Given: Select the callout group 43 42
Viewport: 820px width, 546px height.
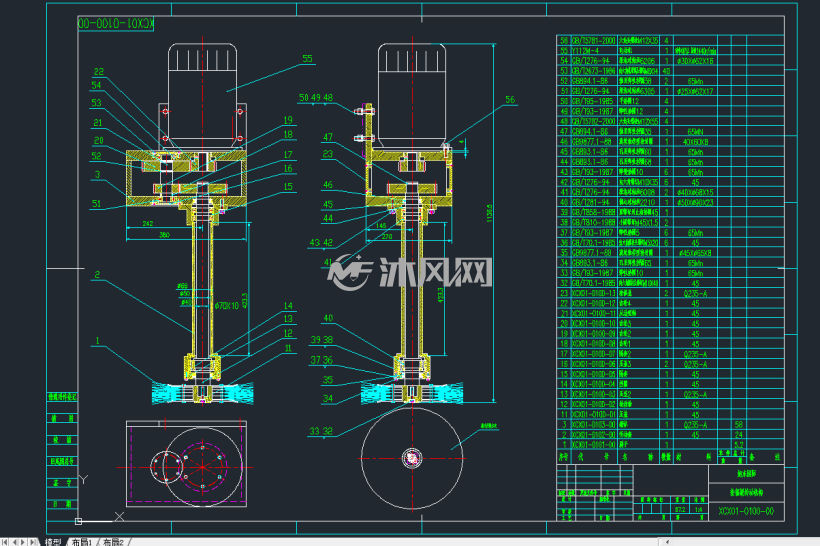Looking at the screenshot, I should (x=321, y=243).
